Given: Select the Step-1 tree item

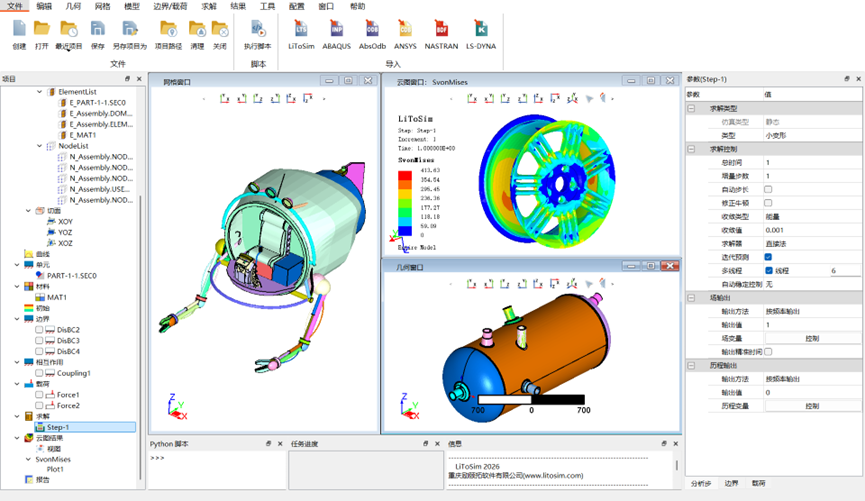Looking at the screenshot, I should click(85, 427).
